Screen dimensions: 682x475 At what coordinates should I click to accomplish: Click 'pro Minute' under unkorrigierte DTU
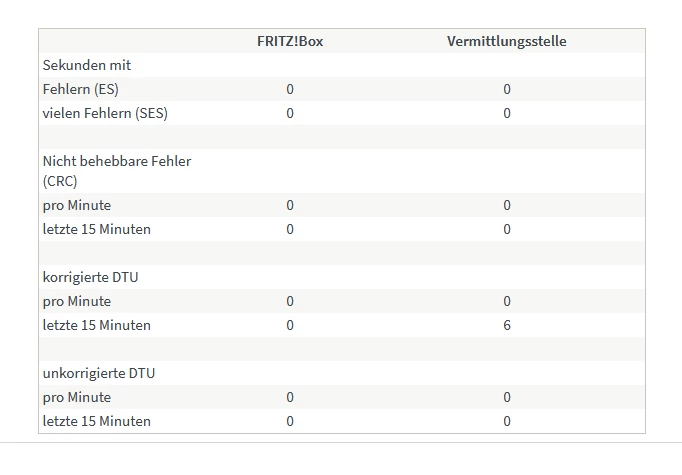(77, 397)
